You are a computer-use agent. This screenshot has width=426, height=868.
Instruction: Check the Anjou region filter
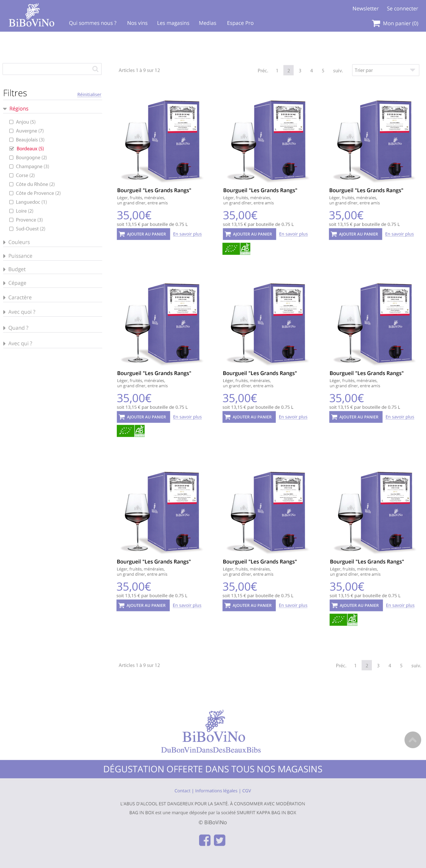pos(11,122)
